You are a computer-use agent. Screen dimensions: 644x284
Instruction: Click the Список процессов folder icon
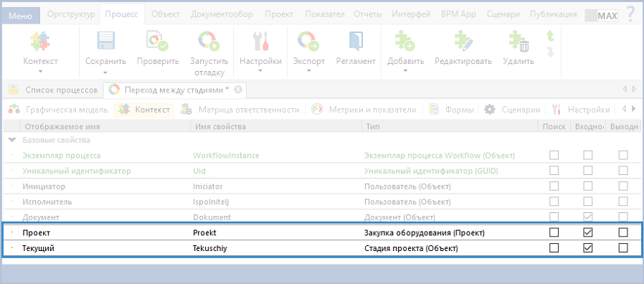pyautogui.click(x=14, y=90)
